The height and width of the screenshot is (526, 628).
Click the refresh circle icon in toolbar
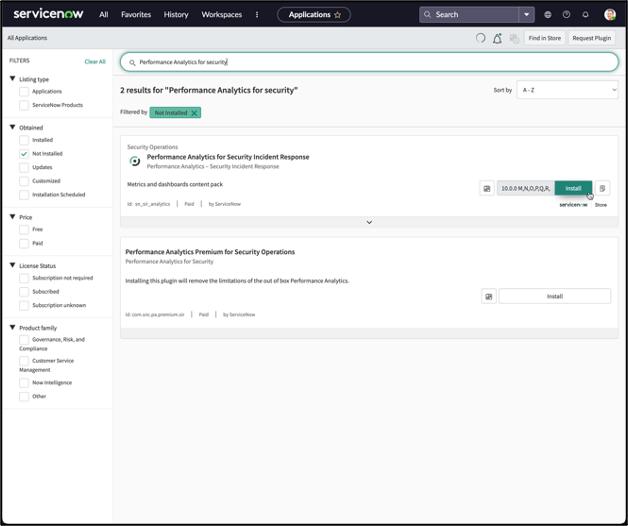[x=480, y=38]
